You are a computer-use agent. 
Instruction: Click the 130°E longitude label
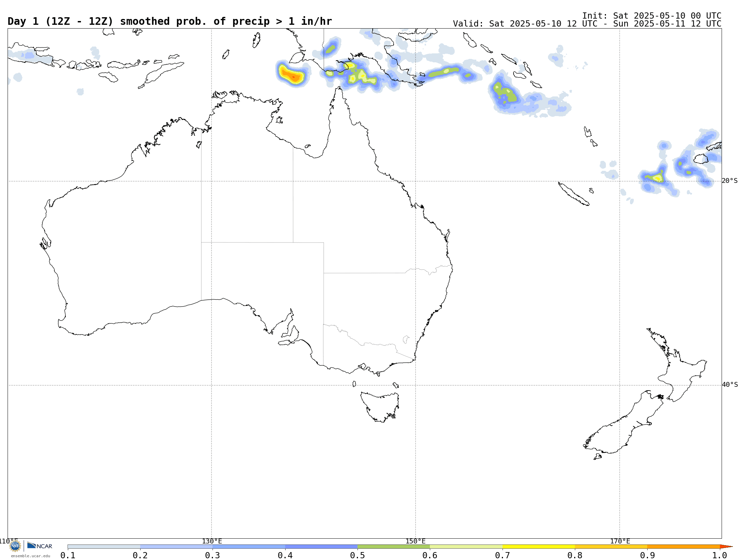(212, 541)
